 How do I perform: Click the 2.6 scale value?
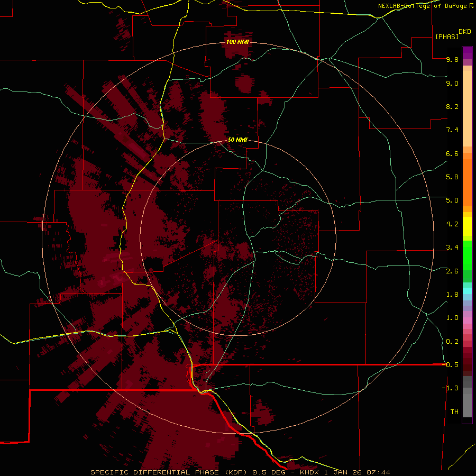tap(452, 271)
